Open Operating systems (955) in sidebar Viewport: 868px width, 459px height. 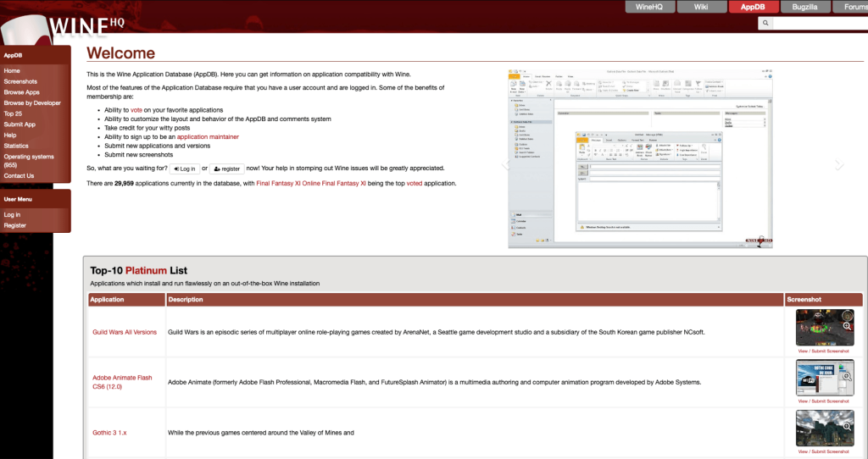pyautogui.click(x=29, y=161)
